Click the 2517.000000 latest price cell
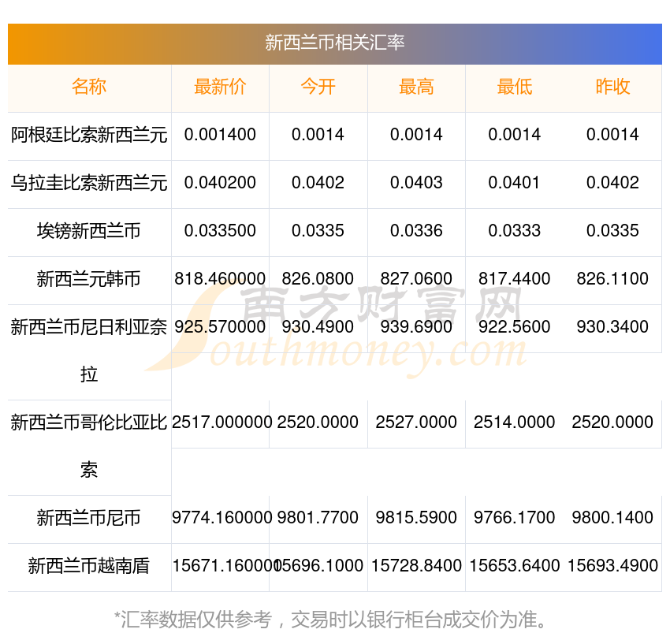Screen dimensions: 670x644 pyautogui.click(x=221, y=423)
